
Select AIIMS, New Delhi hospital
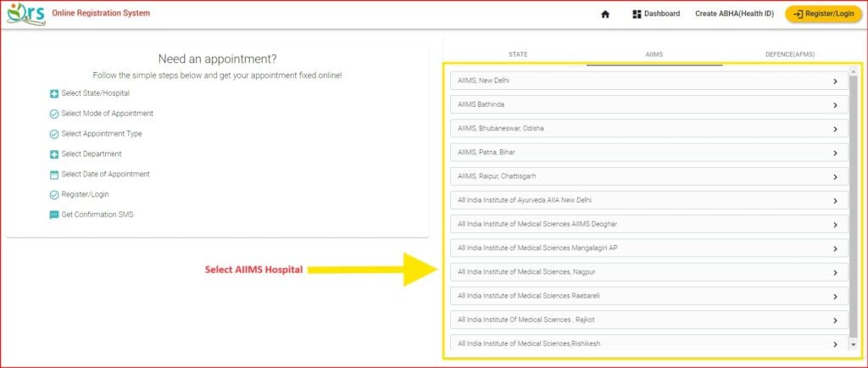tap(649, 81)
